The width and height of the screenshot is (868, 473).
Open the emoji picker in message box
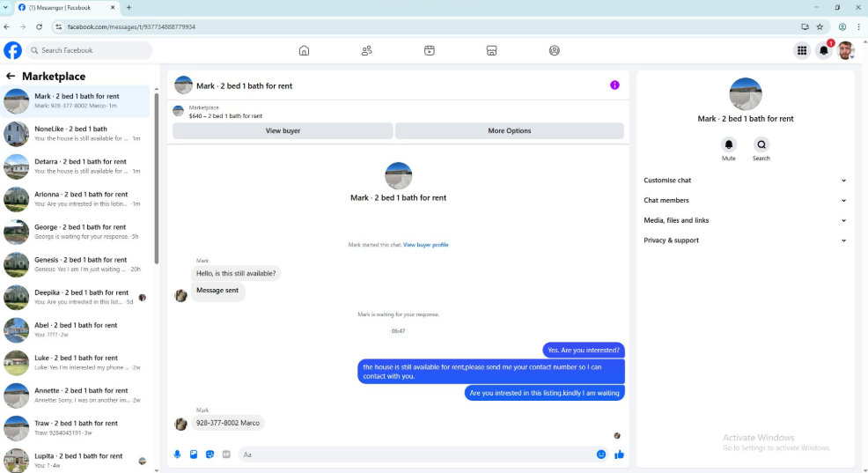pos(601,455)
